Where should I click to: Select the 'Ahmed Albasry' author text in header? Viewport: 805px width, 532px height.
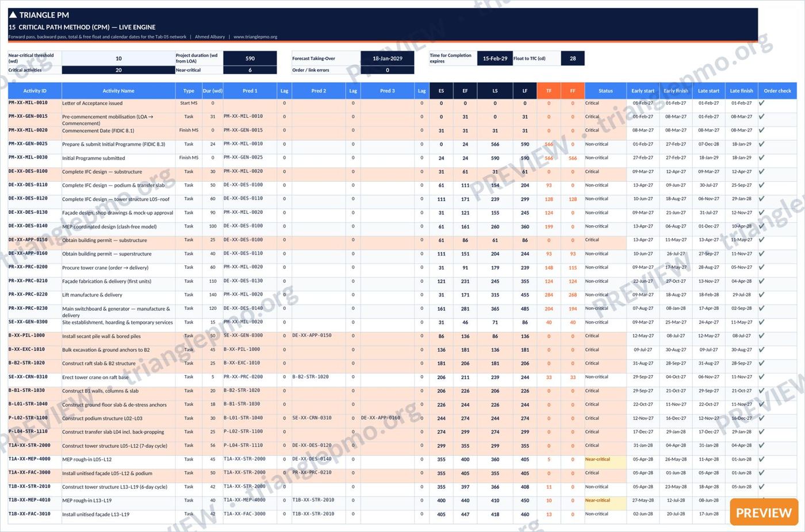tap(210, 37)
